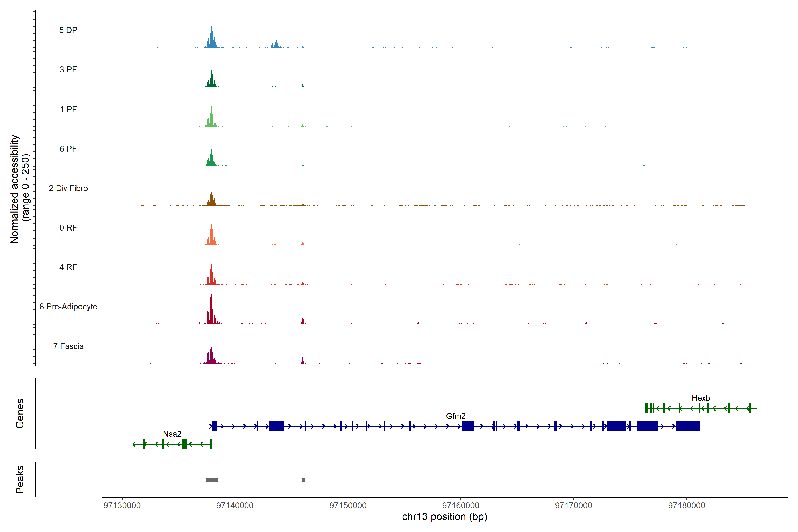The image size is (798, 532).
Task: Click the 97130000 axis tick label
Action: [122, 506]
